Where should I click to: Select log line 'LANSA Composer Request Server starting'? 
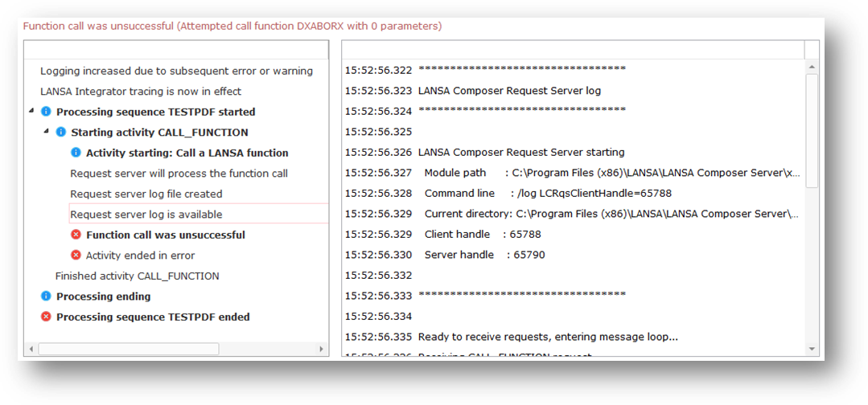pos(573,152)
